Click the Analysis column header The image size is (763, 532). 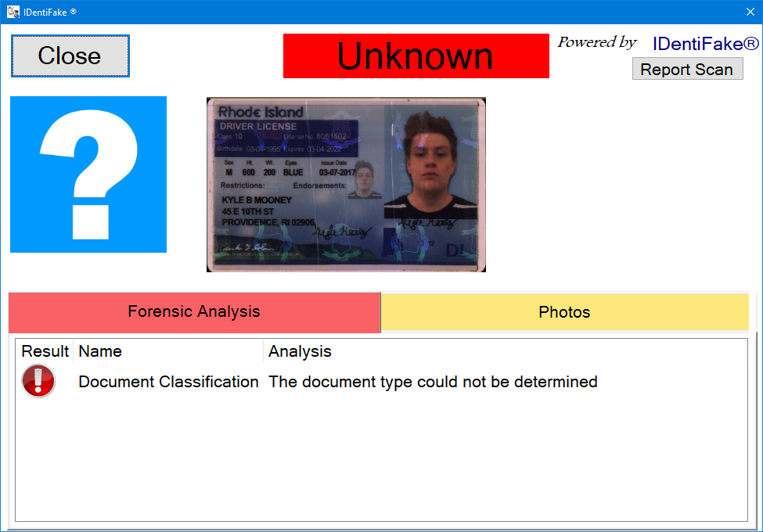[x=505, y=351]
